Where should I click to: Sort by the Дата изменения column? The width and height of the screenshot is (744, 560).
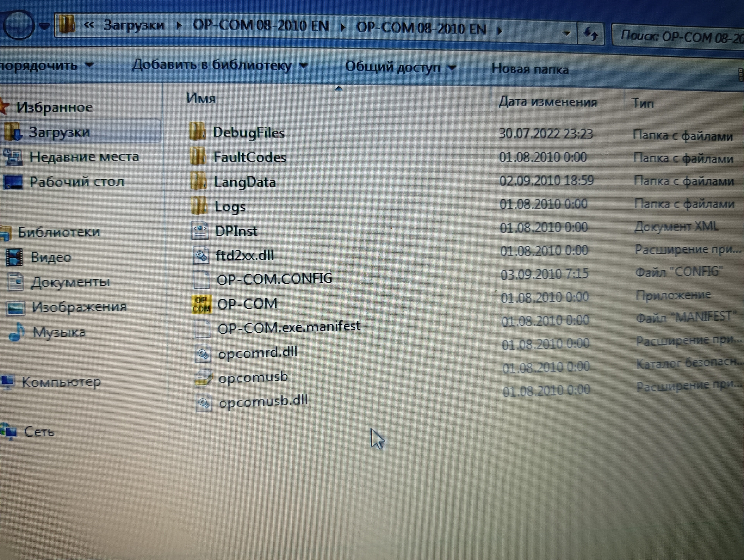coord(547,102)
